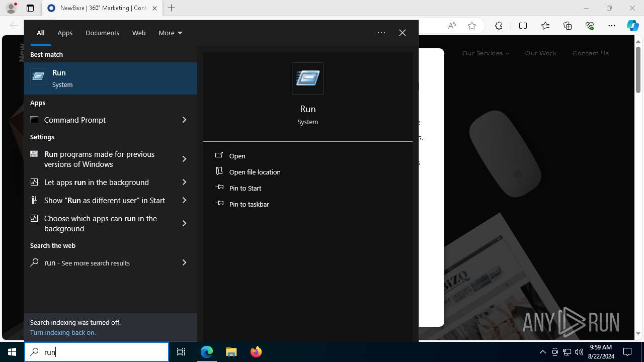Click the Pin to Start pin icon
644x362 pixels.
[x=219, y=188]
